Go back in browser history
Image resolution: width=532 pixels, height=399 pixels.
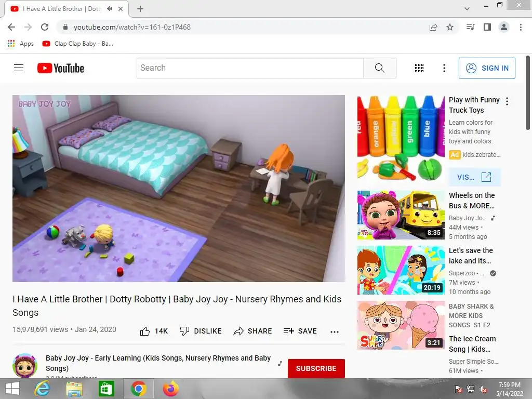coord(11,27)
